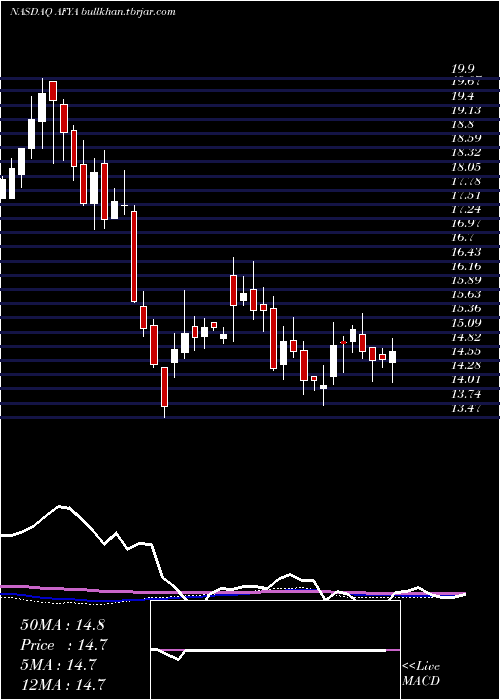The image size is (500, 700).
Task: Click the 14.01 price axis label
Action: [x=466, y=380]
